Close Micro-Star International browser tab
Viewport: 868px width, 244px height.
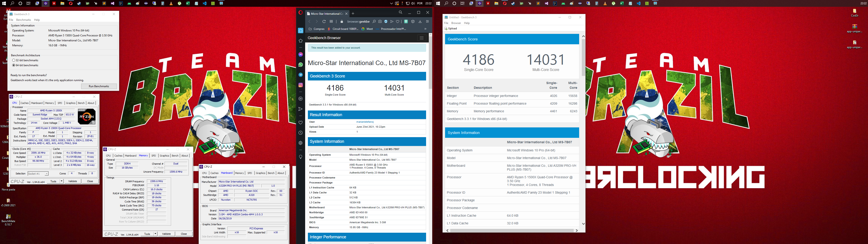coord(346,14)
